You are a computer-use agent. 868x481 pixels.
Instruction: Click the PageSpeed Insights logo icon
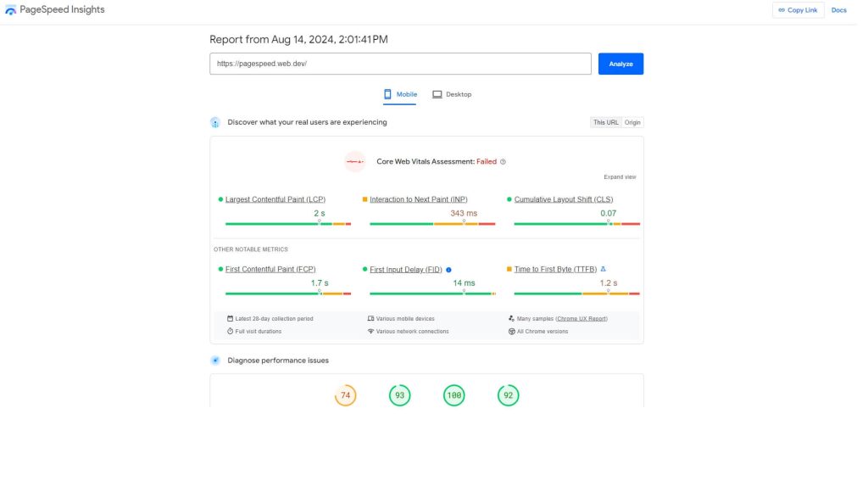click(10, 10)
